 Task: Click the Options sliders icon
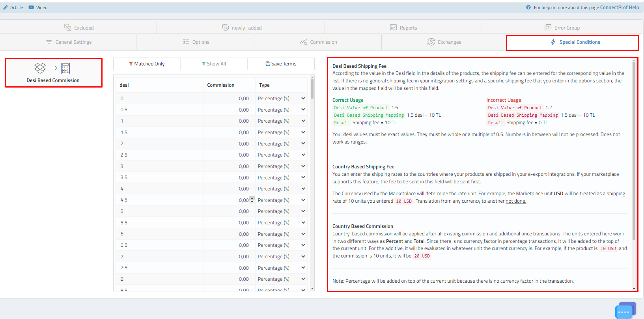[186, 42]
